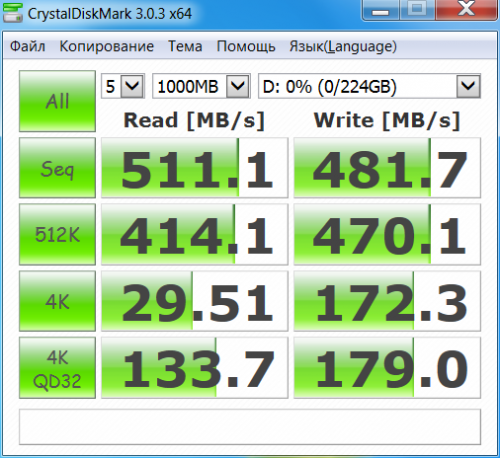Expand the D: drive selection dropdown
This screenshot has width=500, height=458.
[x=468, y=86]
